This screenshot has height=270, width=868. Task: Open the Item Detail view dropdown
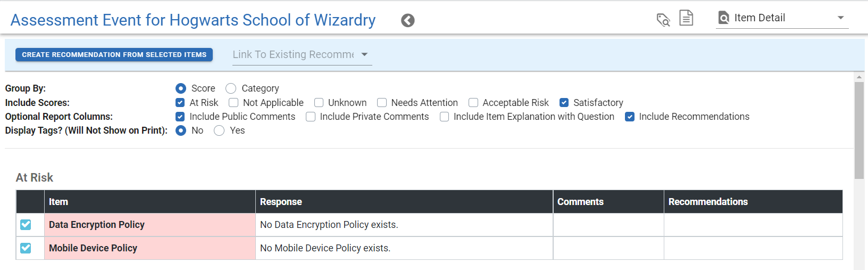(782, 18)
